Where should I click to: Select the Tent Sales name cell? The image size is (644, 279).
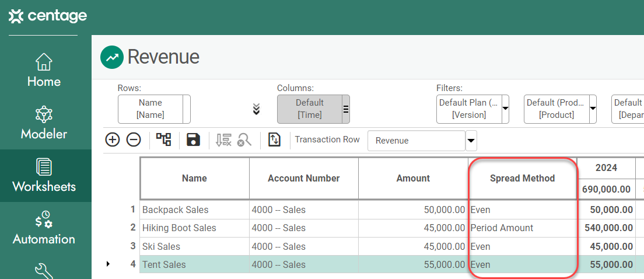(x=195, y=264)
